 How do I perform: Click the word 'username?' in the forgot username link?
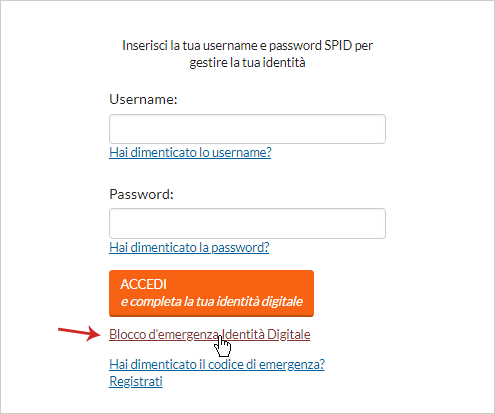point(242,153)
